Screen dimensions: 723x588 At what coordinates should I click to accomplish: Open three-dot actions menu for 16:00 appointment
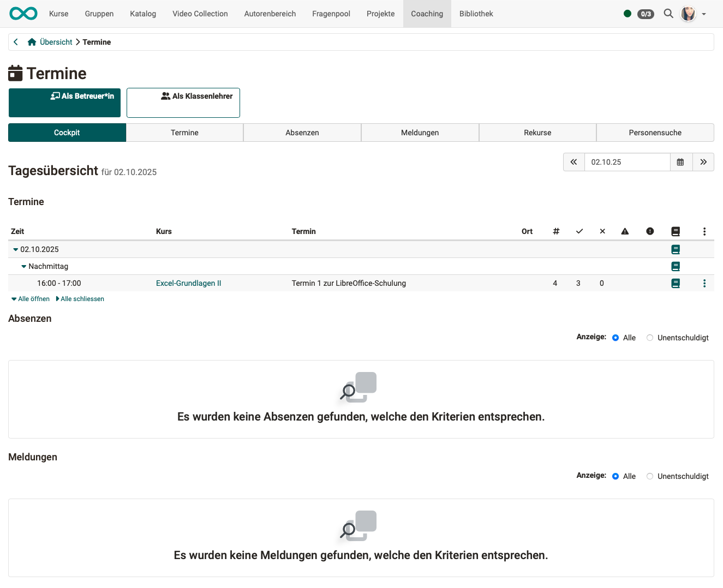tap(704, 283)
